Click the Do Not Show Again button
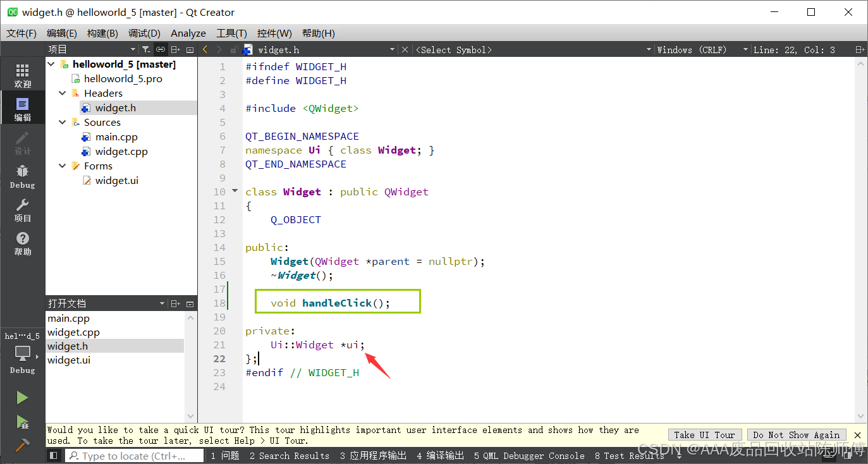868x464 pixels. [797, 435]
